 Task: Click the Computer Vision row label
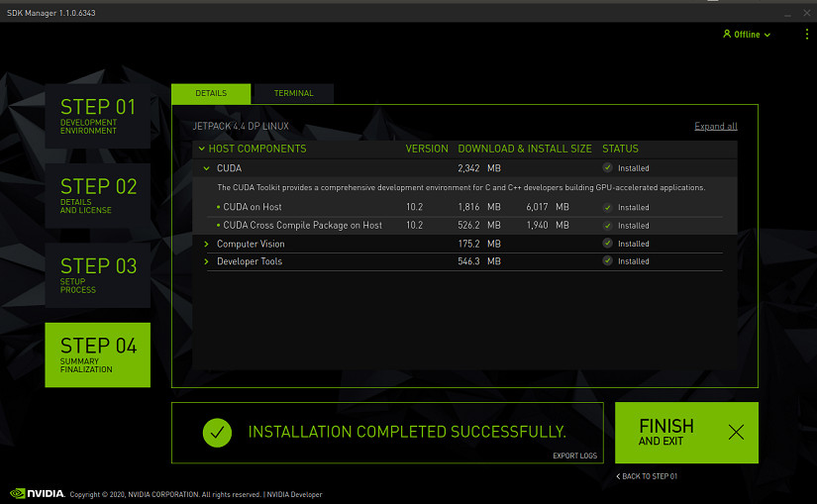251,244
